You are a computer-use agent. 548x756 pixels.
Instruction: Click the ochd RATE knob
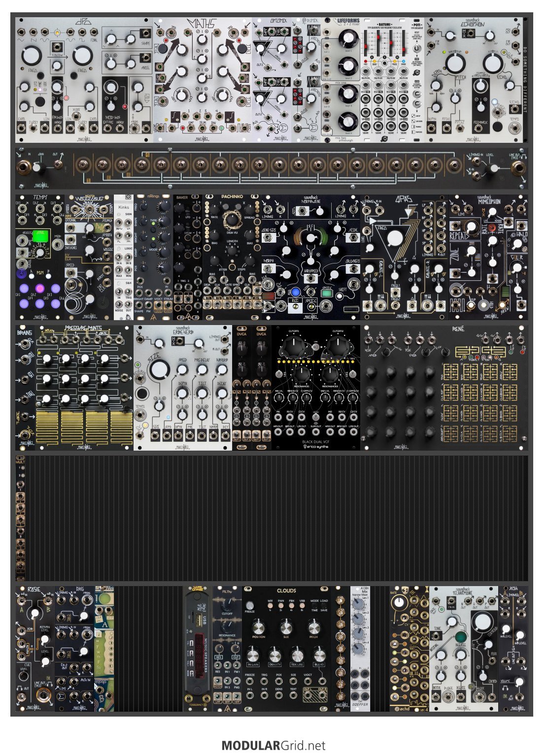399,602
